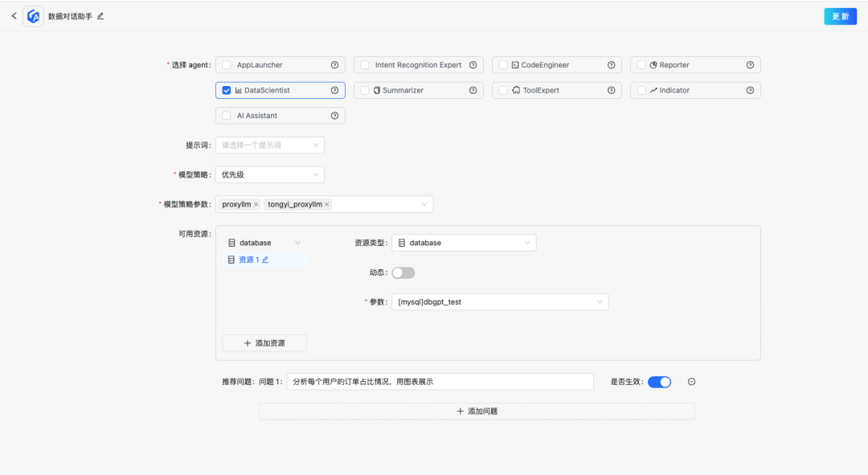The width and height of the screenshot is (868, 475).
Task: Click the edit pencil beside 数据对话助手 title
Action: coord(100,15)
